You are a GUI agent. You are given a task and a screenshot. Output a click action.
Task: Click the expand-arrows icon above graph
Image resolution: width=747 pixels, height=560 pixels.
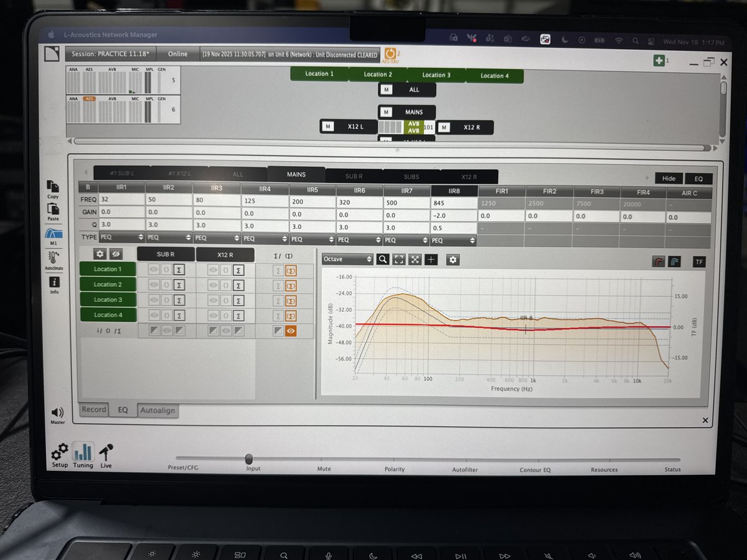(415, 259)
